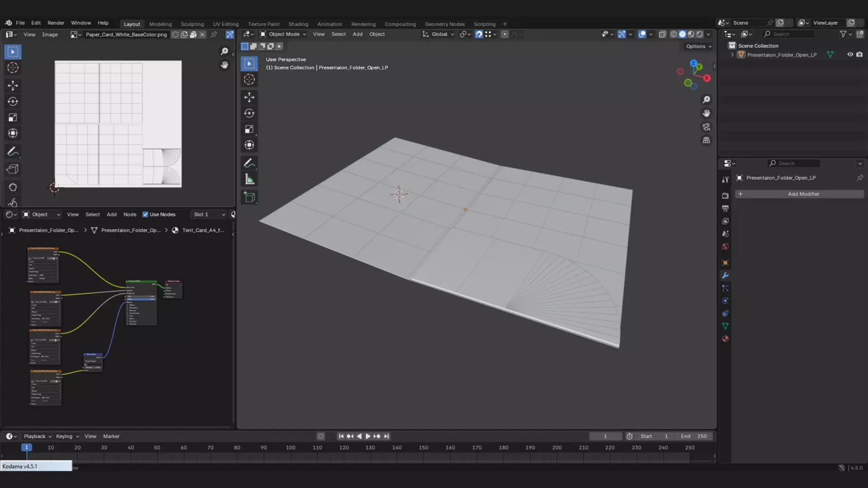The image size is (868, 488).
Task: Toggle snapping magnet in viewport header
Action: tap(479, 34)
